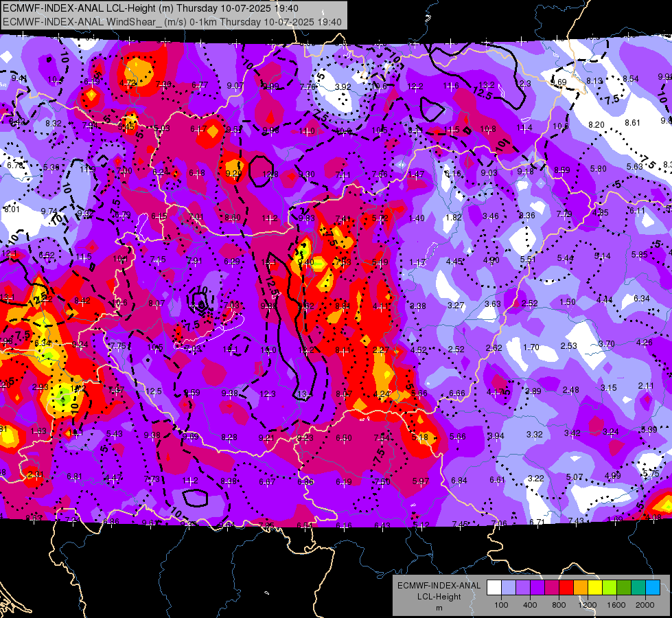
Task: Click the grid point value 8.36
Action: point(526,216)
